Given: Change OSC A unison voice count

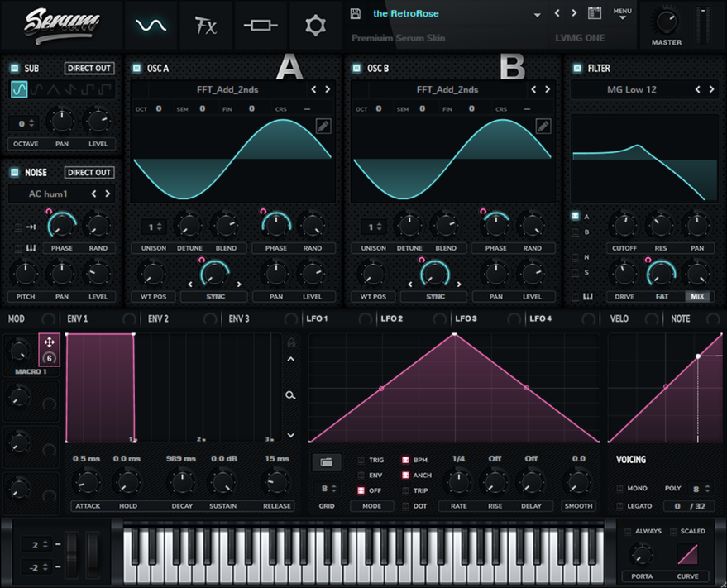Looking at the screenshot, I should (152, 227).
